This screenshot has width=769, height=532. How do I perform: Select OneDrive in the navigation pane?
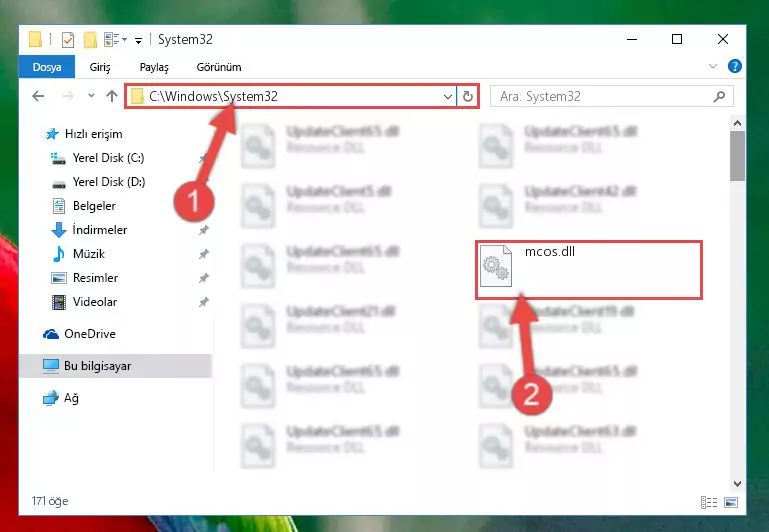pos(79,334)
